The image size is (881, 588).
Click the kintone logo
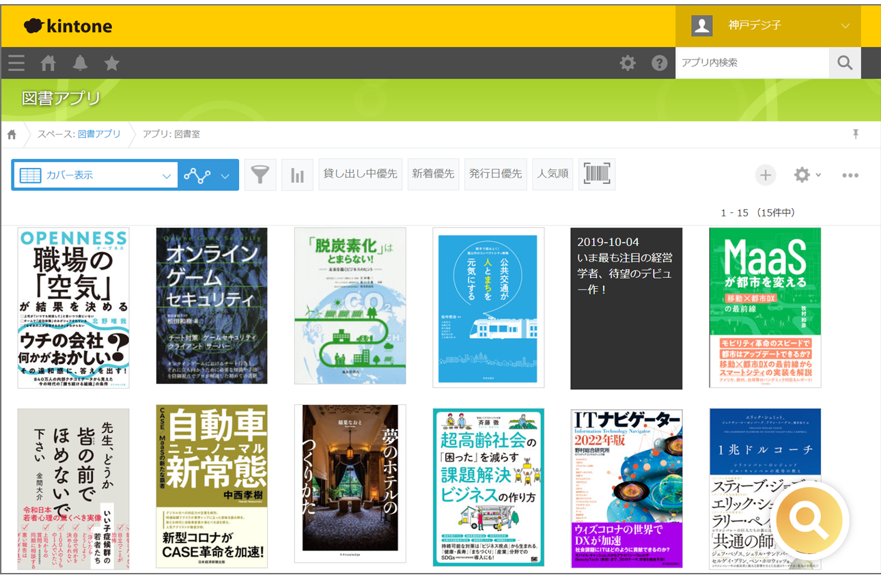68,27
